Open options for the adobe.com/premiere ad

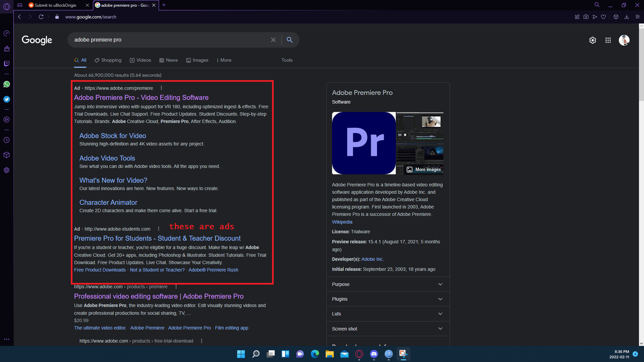pyautogui.click(x=161, y=88)
